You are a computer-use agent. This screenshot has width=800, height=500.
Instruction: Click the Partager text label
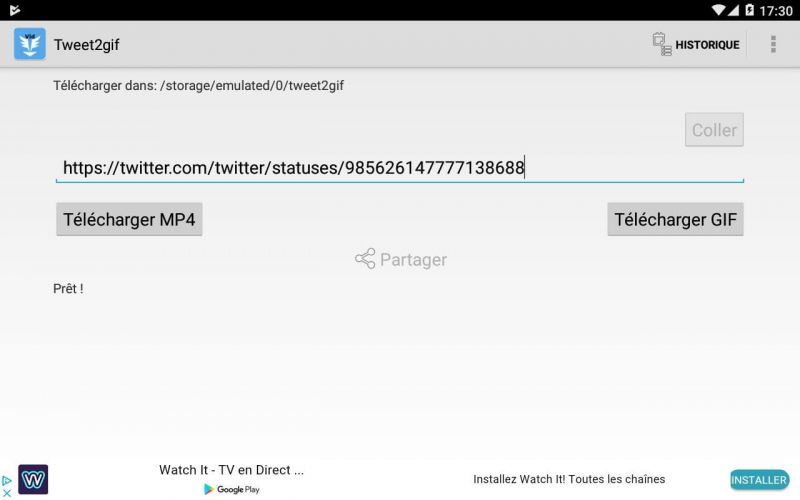(413, 260)
